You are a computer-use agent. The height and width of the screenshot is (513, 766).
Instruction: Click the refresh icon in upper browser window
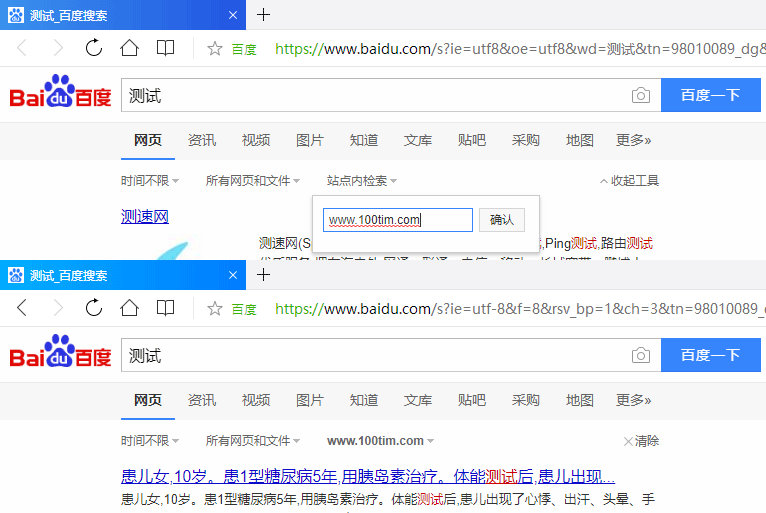pyautogui.click(x=94, y=48)
